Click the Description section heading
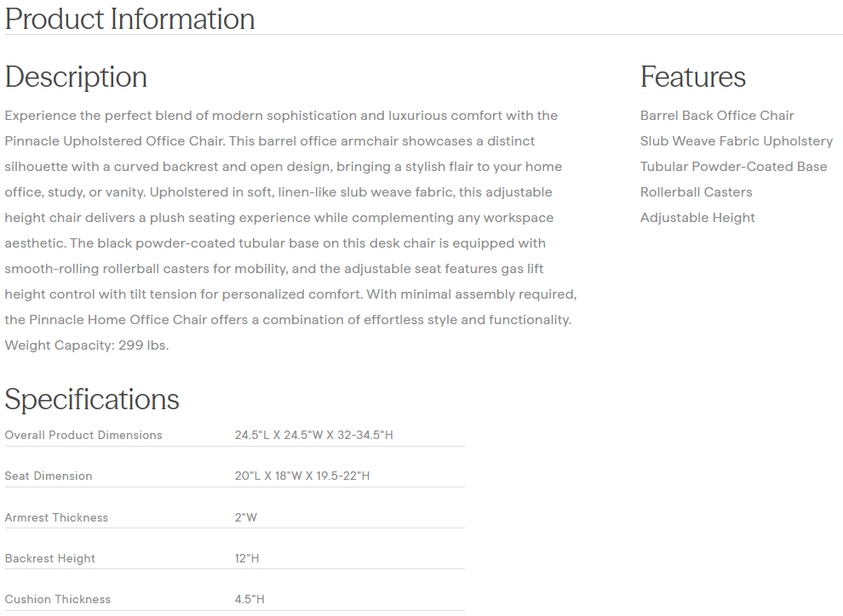 [x=76, y=77]
